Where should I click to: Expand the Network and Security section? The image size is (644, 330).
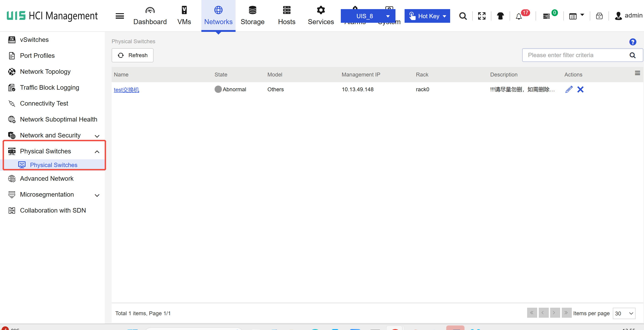97,136
